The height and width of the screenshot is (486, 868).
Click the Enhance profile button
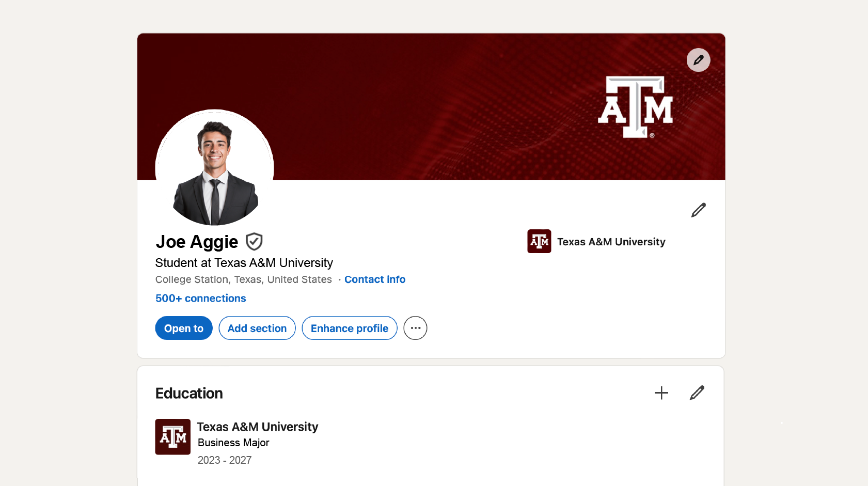coord(350,328)
